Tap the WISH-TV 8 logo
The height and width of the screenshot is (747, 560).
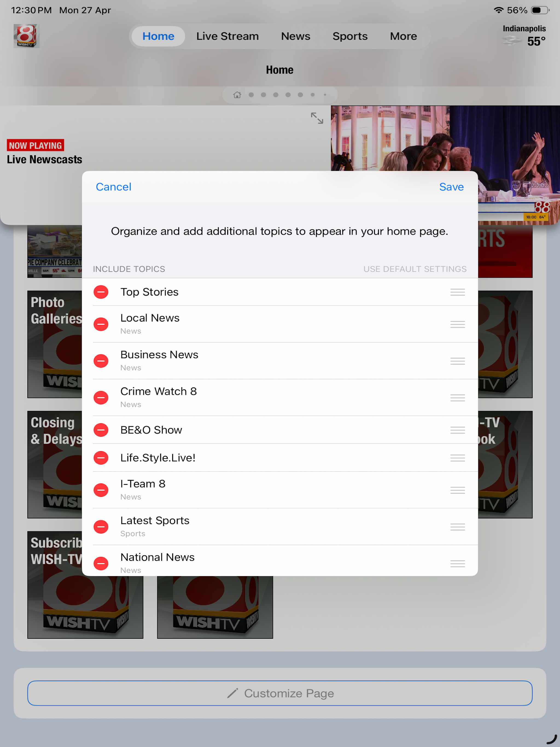pyautogui.click(x=26, y=36)
